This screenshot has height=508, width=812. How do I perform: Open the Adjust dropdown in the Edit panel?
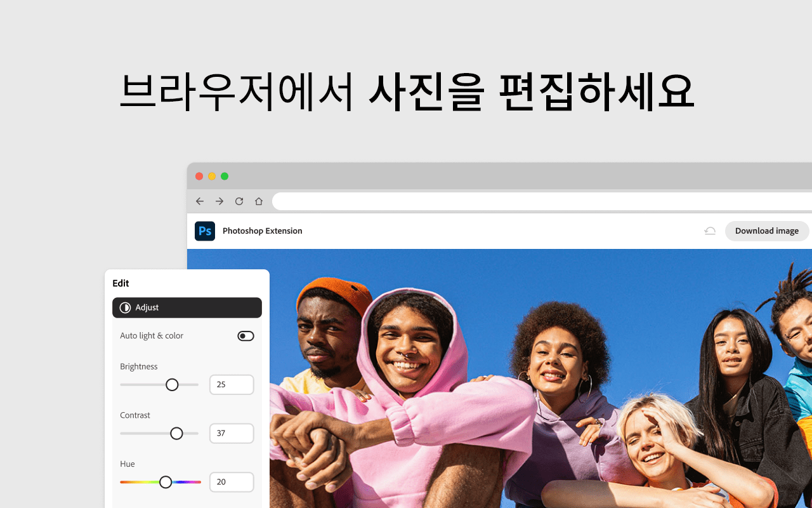coord(187,307)
